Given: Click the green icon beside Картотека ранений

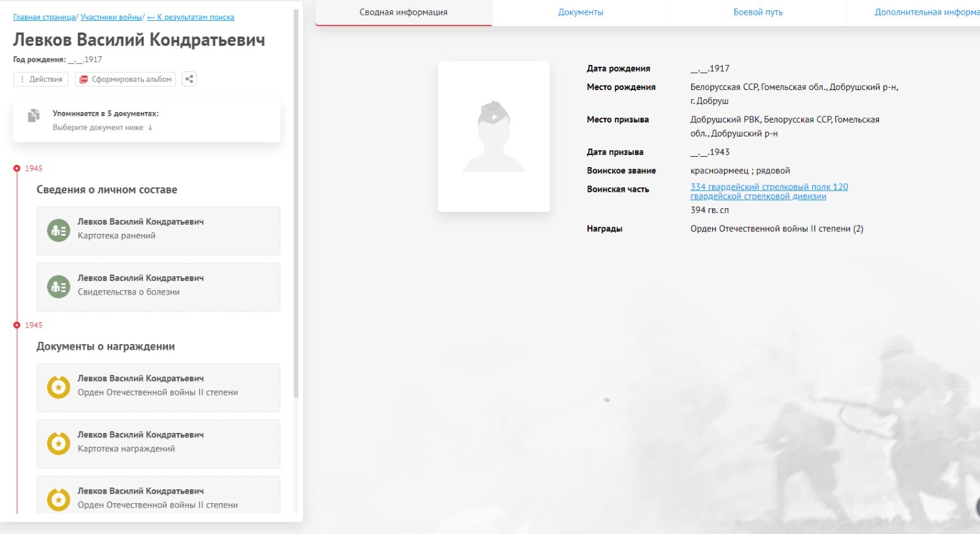Looking at the screenshot, I should (x=59, y=231).
